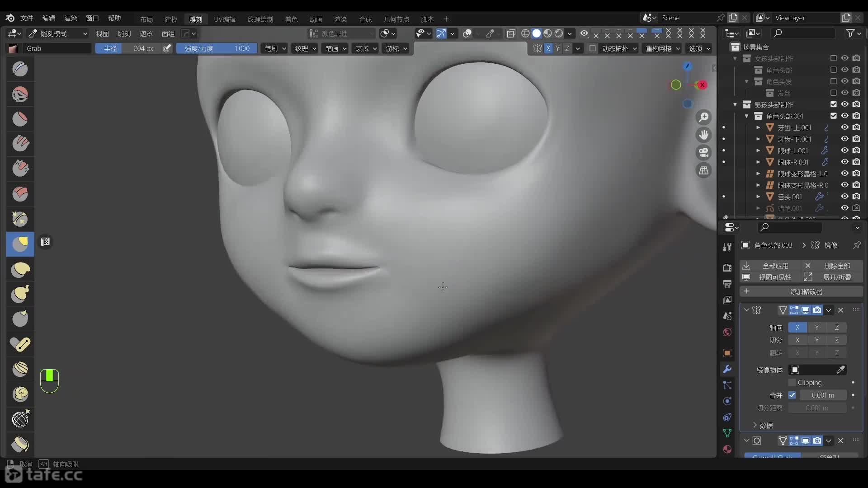The height and width of the screenshot is (488, 868).
Task: Click the outliner search field
Action: 803,33
